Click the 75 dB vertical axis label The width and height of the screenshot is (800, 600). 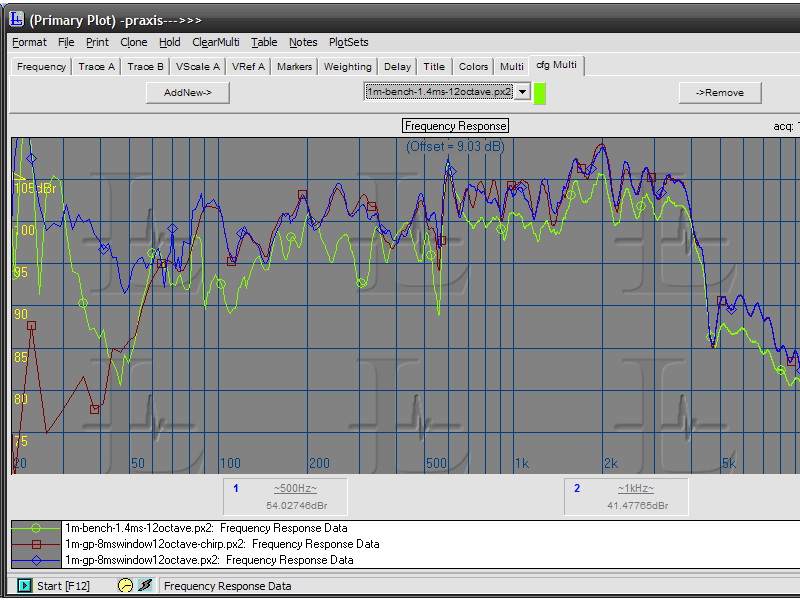[x=20, y=441]
